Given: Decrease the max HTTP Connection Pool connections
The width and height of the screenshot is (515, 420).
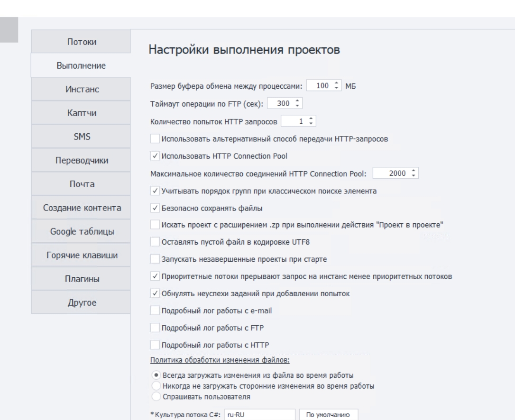Looking at the screenshot, I should point(414,176).
